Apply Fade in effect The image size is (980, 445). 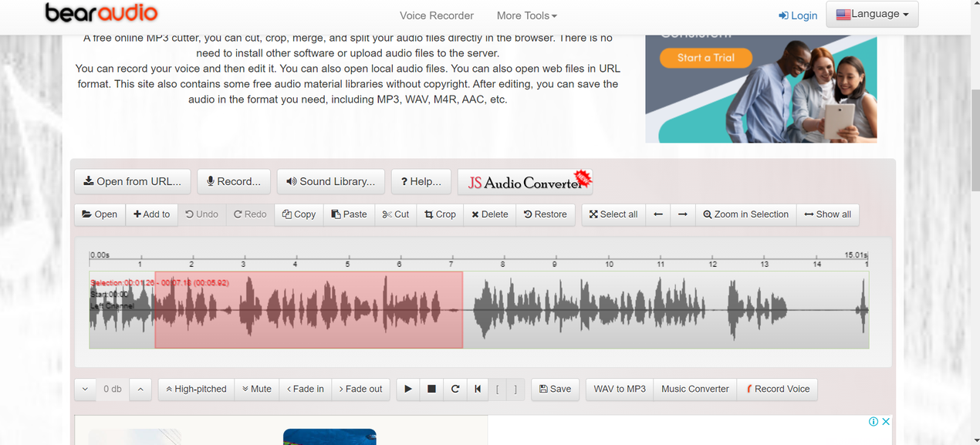tap(306, 389)
